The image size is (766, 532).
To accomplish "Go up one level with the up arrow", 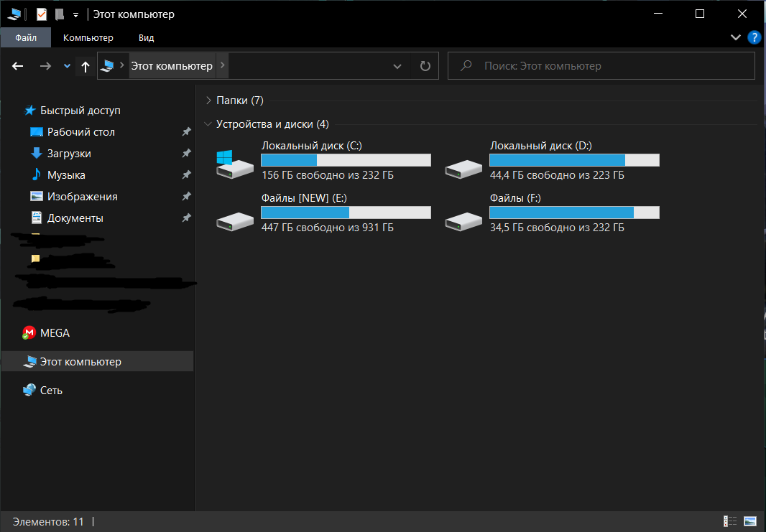I will [86, 66].
